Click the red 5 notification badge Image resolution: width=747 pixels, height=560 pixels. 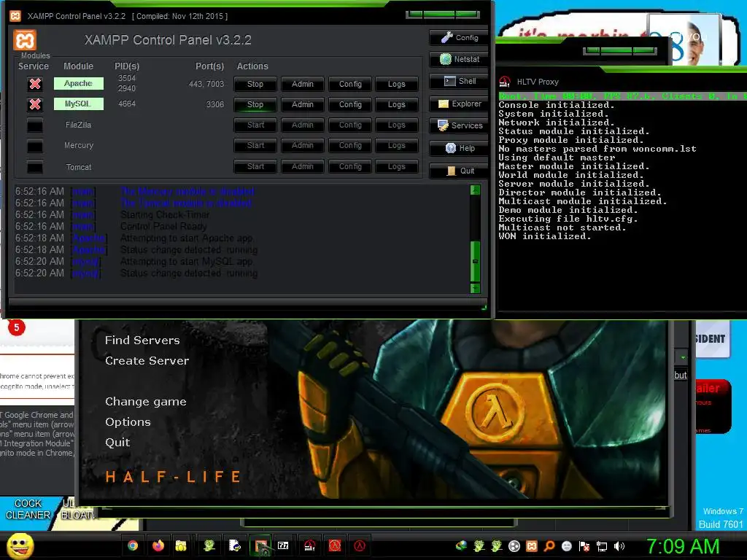coord(16,327)
